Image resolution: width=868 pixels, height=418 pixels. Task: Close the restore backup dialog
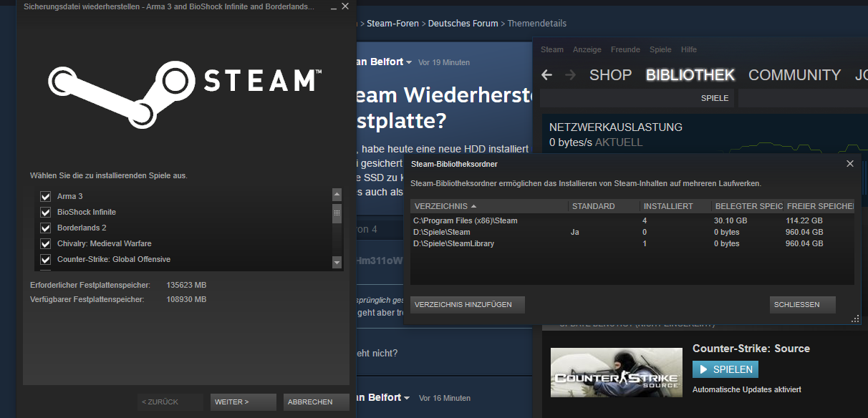345,6
